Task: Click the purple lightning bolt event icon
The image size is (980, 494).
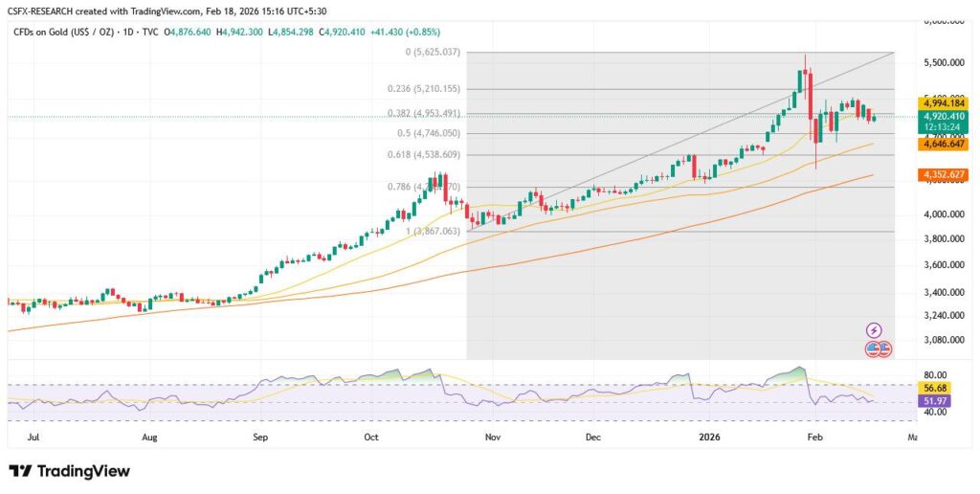Action: click(x=873, y=329)
